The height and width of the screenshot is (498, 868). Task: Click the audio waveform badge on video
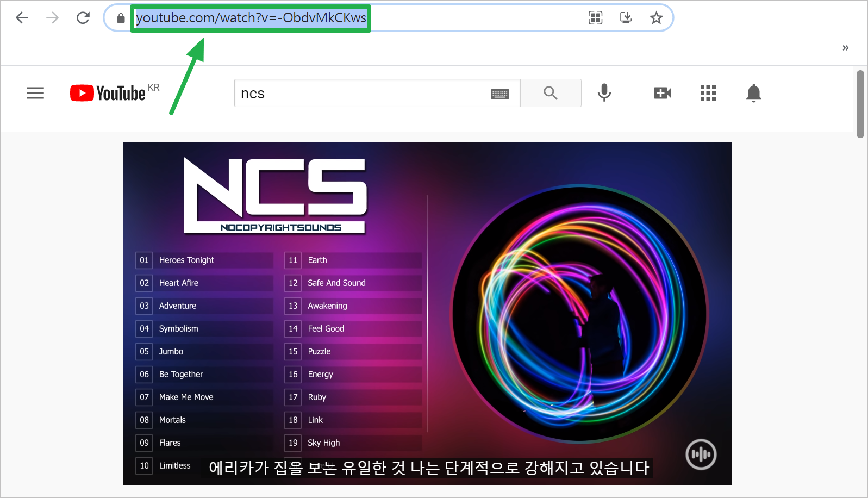coord(701,454)
